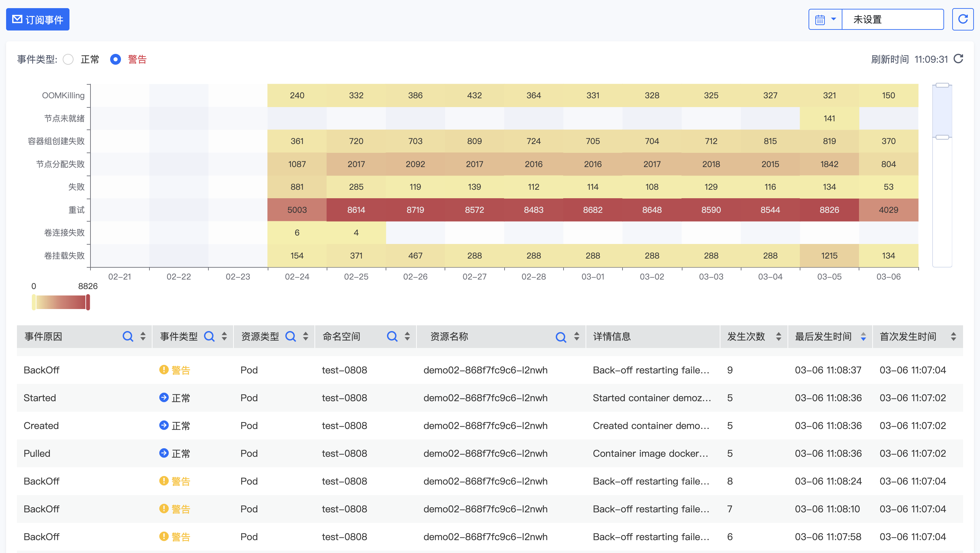
Task: Click the heatmap vertical zoom slider bottom handle
Action: (x=942, y=137)
